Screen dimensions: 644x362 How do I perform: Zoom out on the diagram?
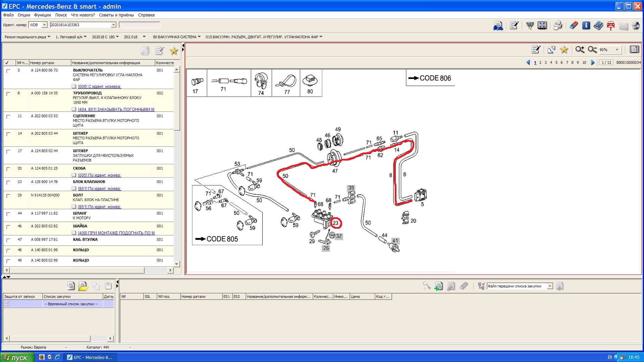coord(592,50)
